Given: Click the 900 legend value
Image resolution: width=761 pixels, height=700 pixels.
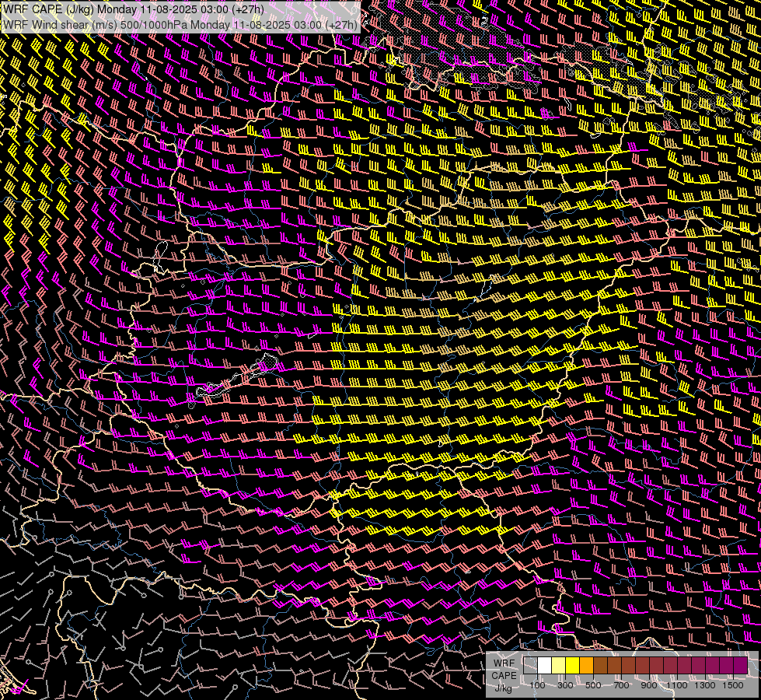Looking at the screenshot, I should 649,685.
